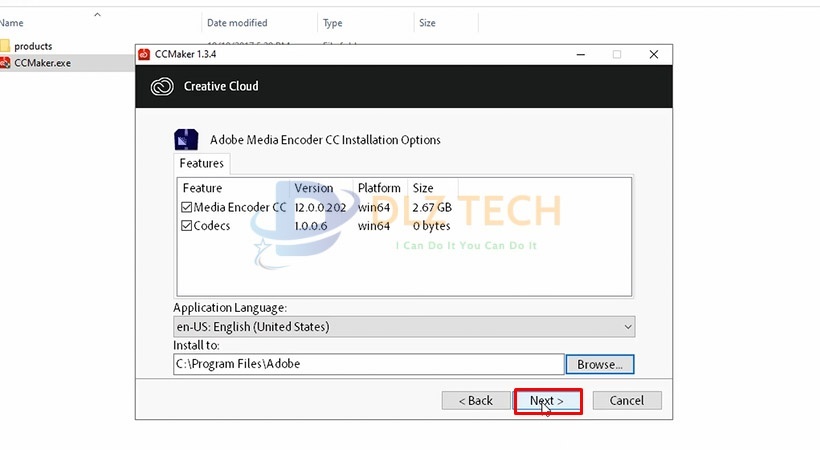820x450 pixels.
Task: Click the Media Encoder CC feature name
Action: point(240,207)
